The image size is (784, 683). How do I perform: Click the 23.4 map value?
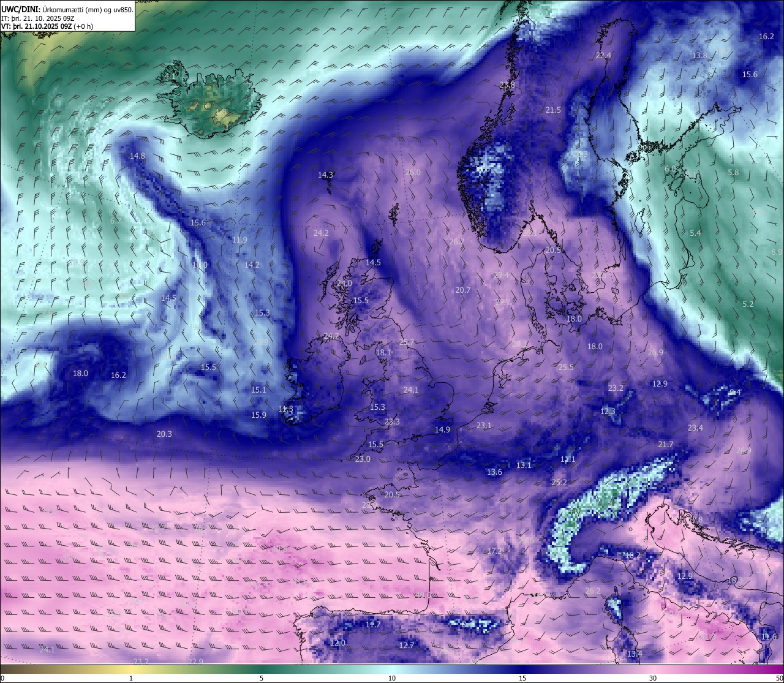coord(695,428)
